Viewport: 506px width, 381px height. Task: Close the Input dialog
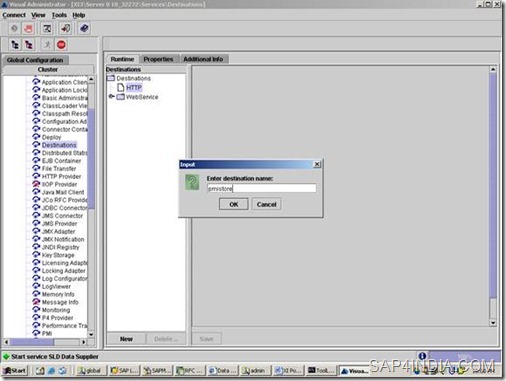(317, 164)
